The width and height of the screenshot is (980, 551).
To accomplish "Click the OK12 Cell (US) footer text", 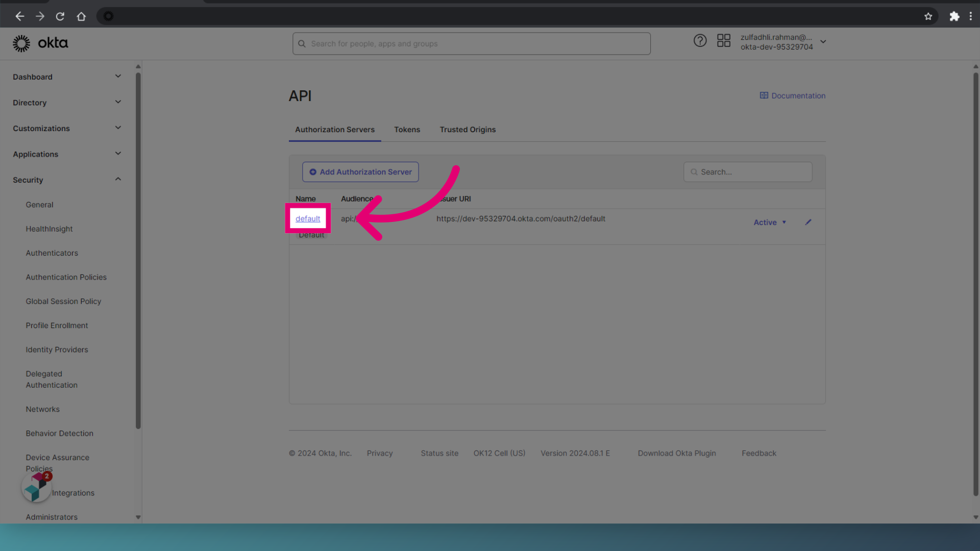I will (499, 453).
